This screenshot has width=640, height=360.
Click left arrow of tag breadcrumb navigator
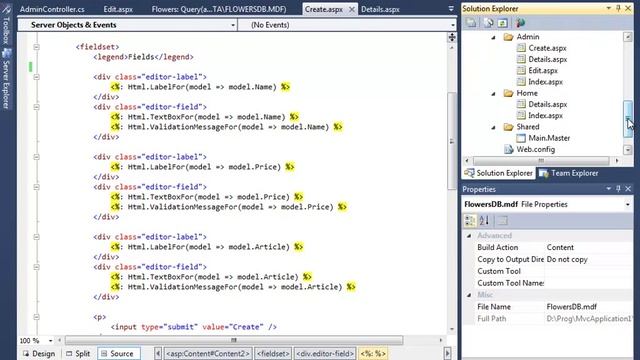click(158, 353)
